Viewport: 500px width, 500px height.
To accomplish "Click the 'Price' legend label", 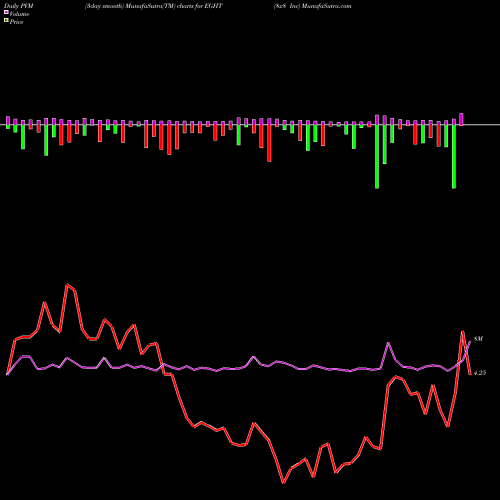I will coord(16,22).
